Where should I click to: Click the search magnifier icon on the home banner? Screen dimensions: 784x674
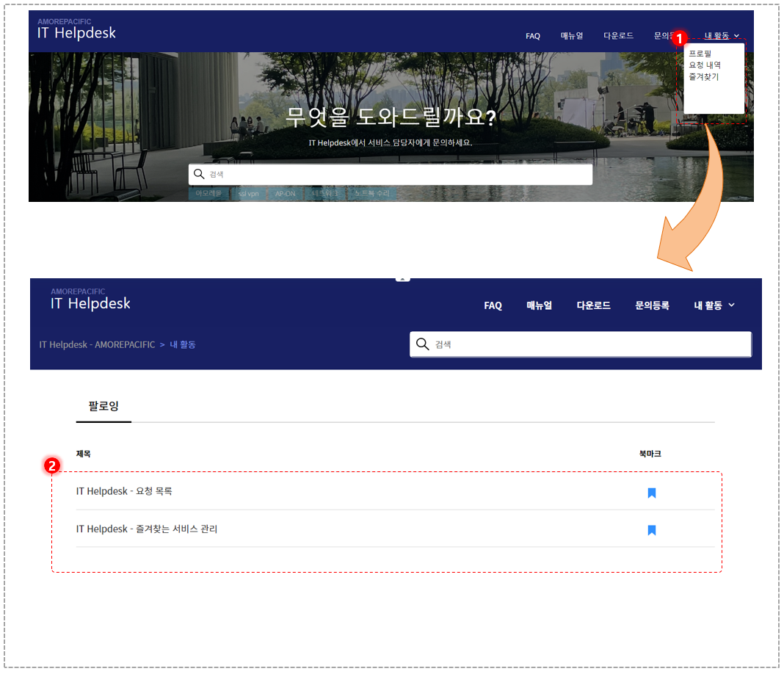point(199,174)
